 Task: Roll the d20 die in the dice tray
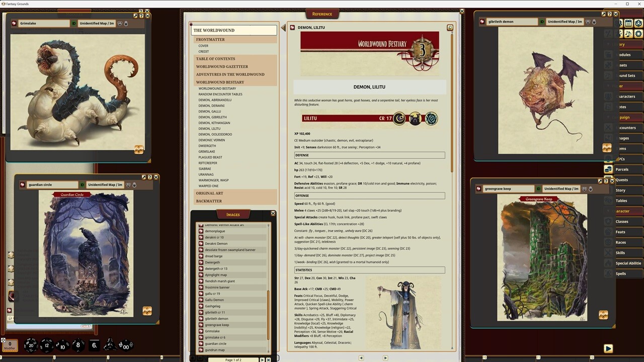point(31,345)
